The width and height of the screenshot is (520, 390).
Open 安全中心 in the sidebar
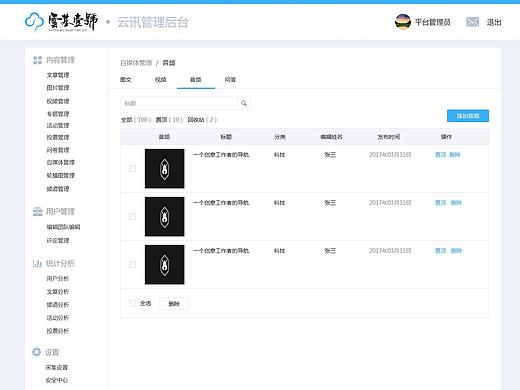click(x=57, y=380)
